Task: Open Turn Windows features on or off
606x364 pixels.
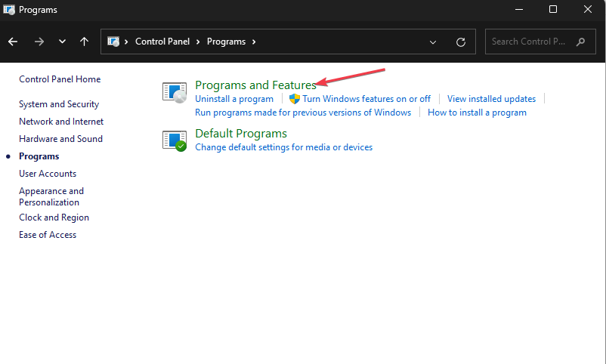Action: click(x=366, y=99)
